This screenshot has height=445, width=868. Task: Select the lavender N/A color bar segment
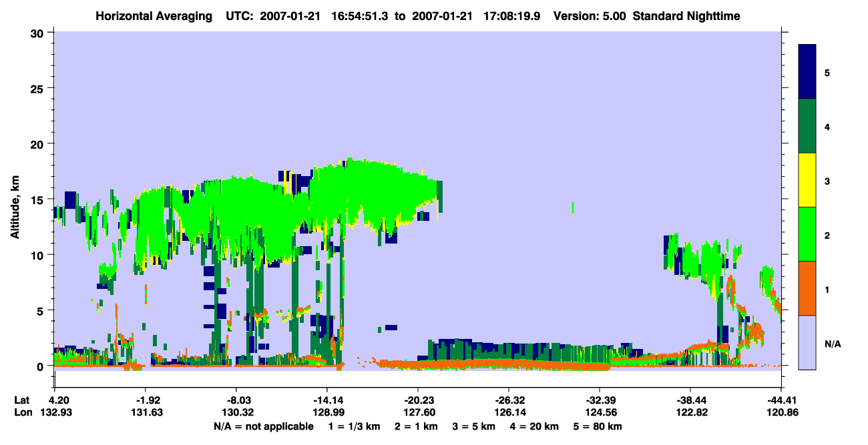[x=807, y=342]
